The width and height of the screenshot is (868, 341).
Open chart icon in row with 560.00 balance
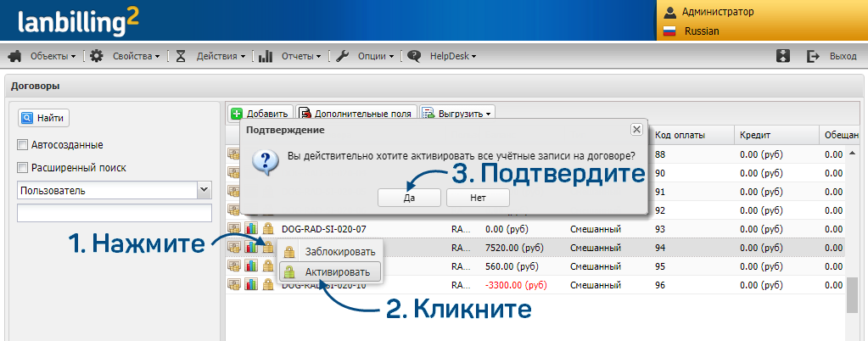click(251, 266)
